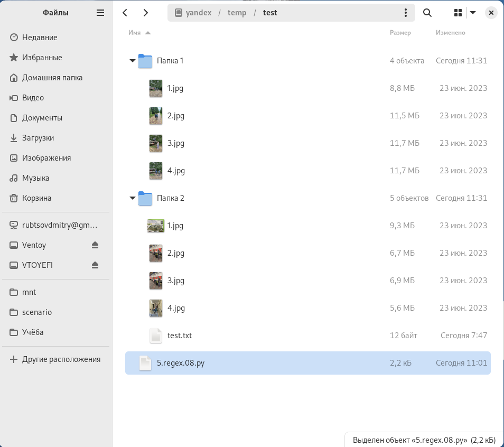
Task: Open Другие расположения
Action: pyautogui.click(x=61, y=359)
